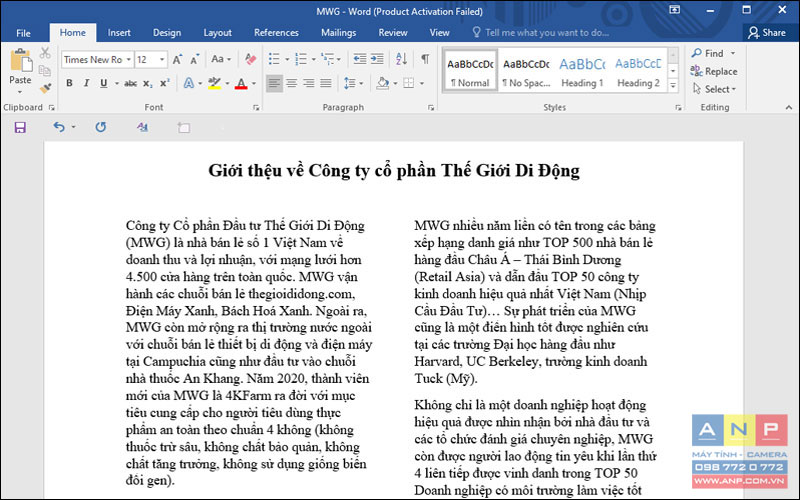Click the text formatting quick access icon

coord(142,127)
